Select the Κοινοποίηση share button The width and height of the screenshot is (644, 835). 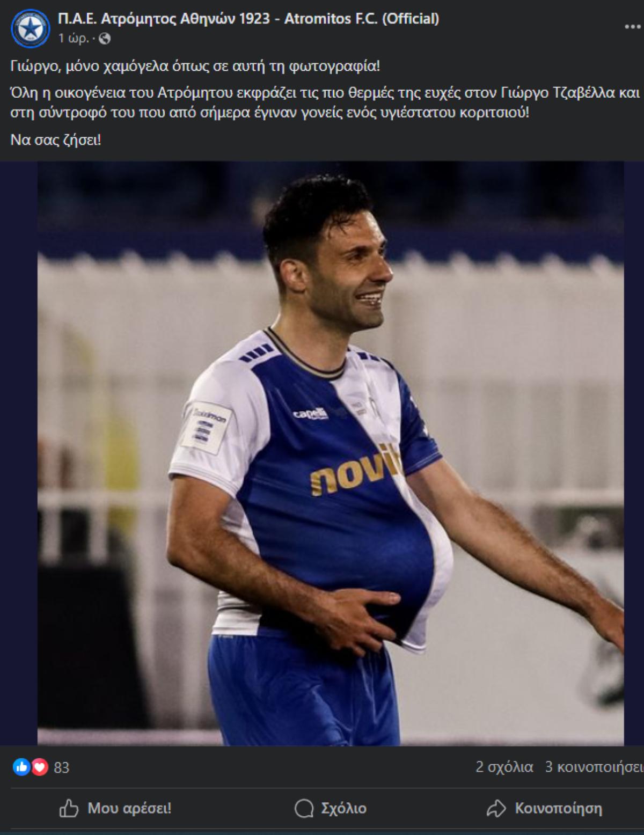point(544,808)
